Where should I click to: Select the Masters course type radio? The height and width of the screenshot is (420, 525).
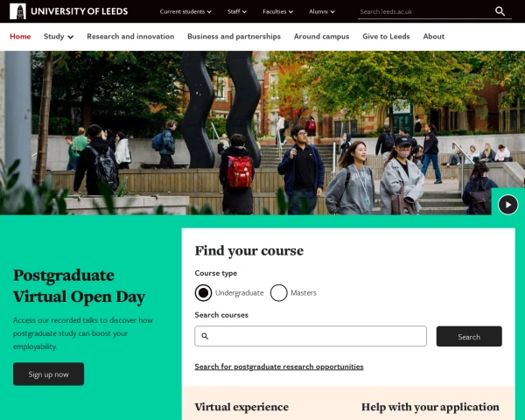279,293
